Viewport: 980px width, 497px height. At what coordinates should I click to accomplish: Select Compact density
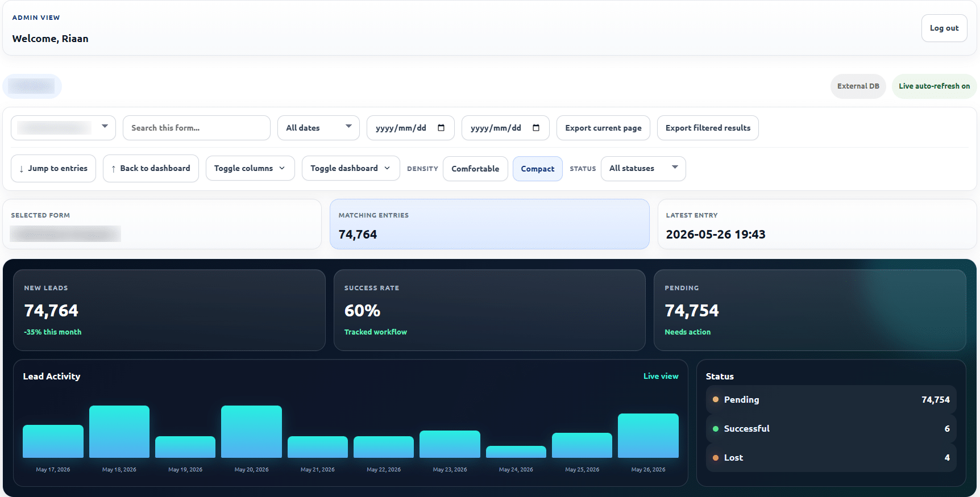538,169
